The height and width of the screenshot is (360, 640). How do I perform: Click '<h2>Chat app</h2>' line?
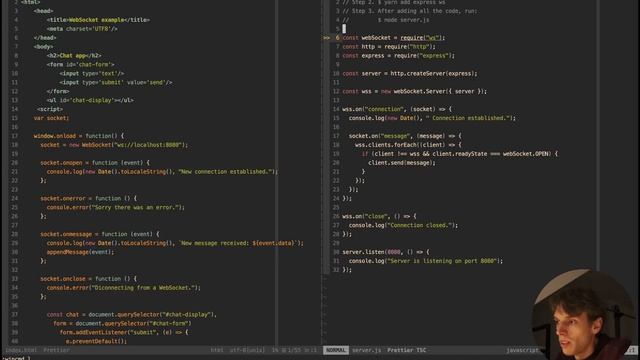pos(74,56)
